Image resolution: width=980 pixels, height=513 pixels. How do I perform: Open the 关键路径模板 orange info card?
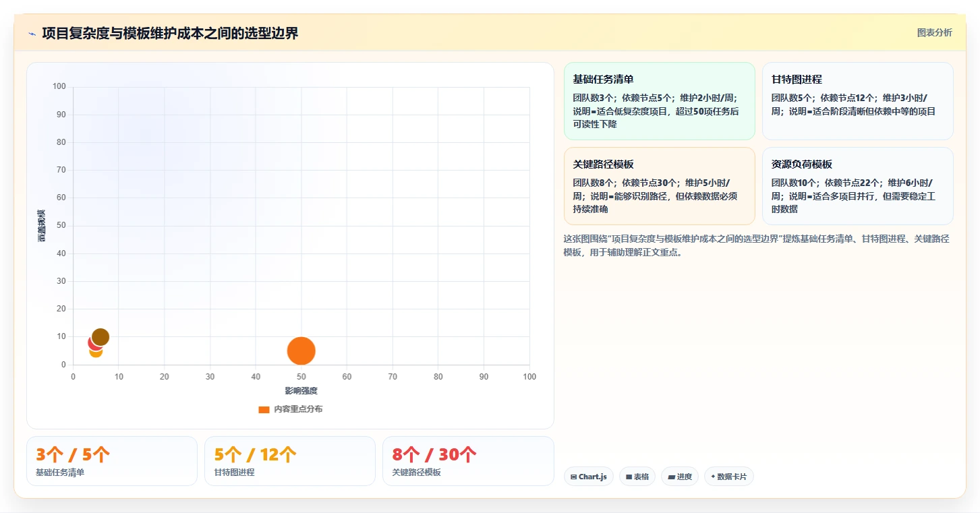(659, 186)
